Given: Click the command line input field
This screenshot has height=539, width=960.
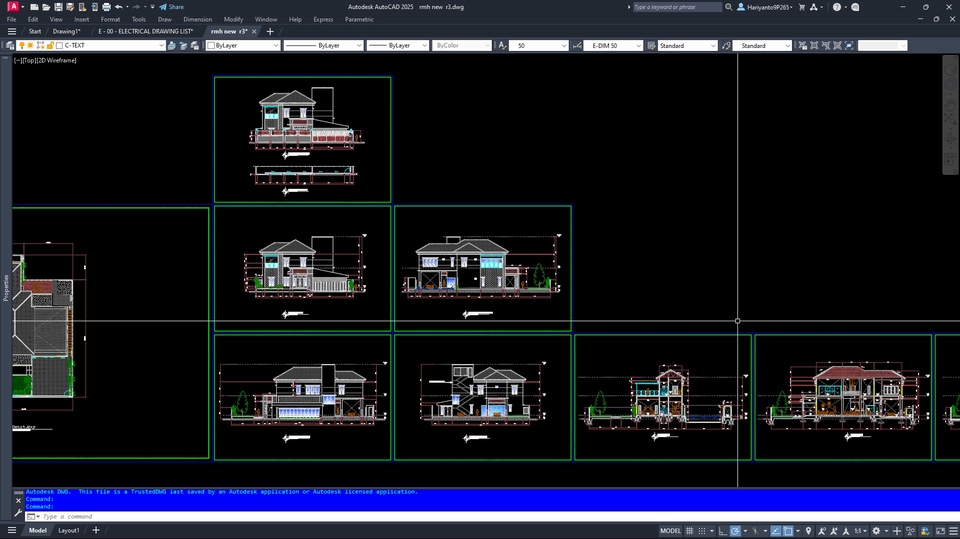Looking at the screenshot, I should (x=300, y=516).
